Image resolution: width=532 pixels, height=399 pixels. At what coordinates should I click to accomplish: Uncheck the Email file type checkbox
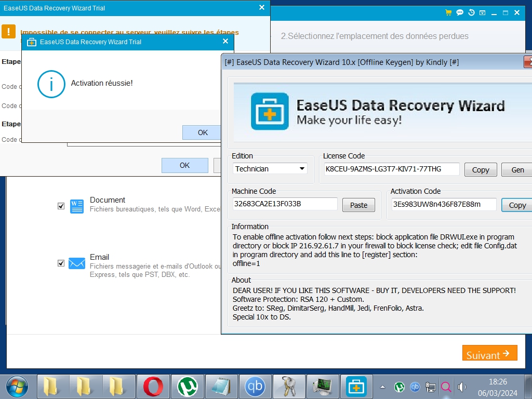(x=61, y=263)
